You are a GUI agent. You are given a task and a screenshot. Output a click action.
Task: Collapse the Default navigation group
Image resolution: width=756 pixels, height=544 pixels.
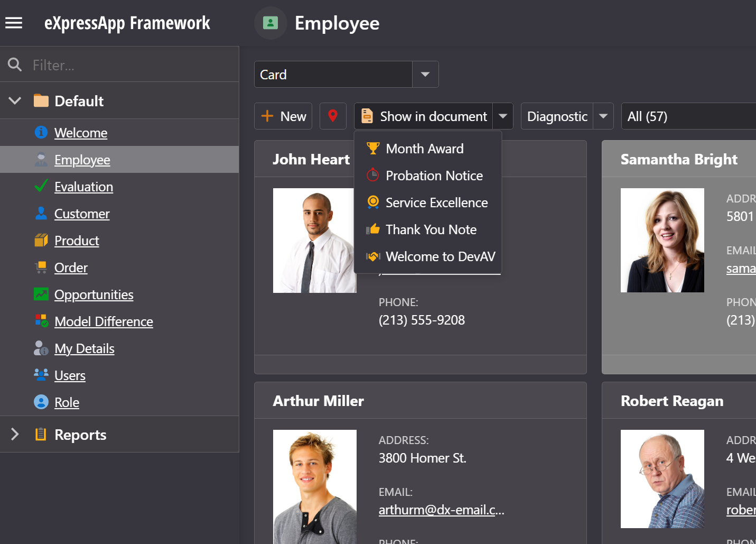15,100
